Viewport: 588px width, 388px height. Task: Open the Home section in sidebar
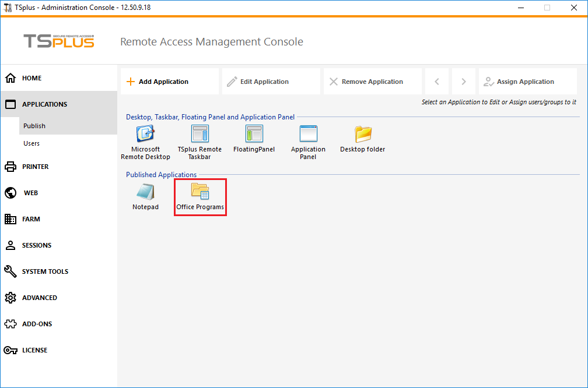pyautogui.click(x=32, y=78)
